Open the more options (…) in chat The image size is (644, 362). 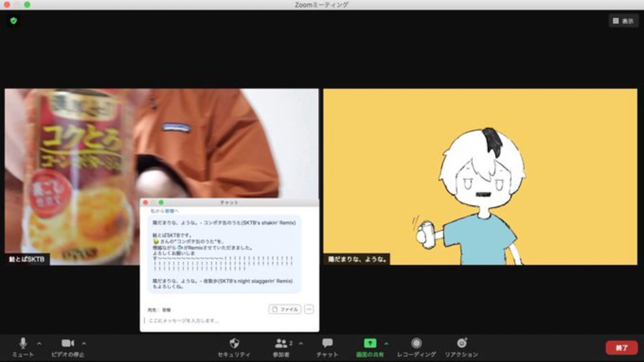pos(309,309)
